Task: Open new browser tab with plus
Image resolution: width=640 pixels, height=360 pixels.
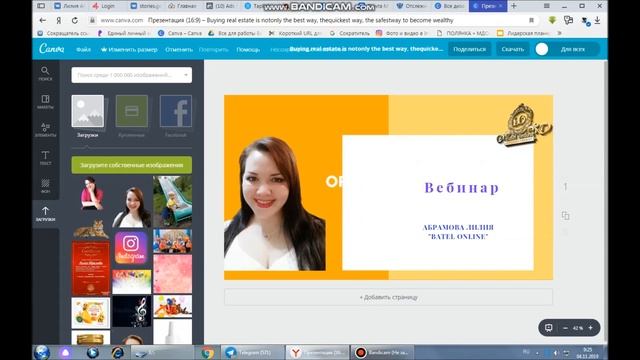Action: coord(514,6)
